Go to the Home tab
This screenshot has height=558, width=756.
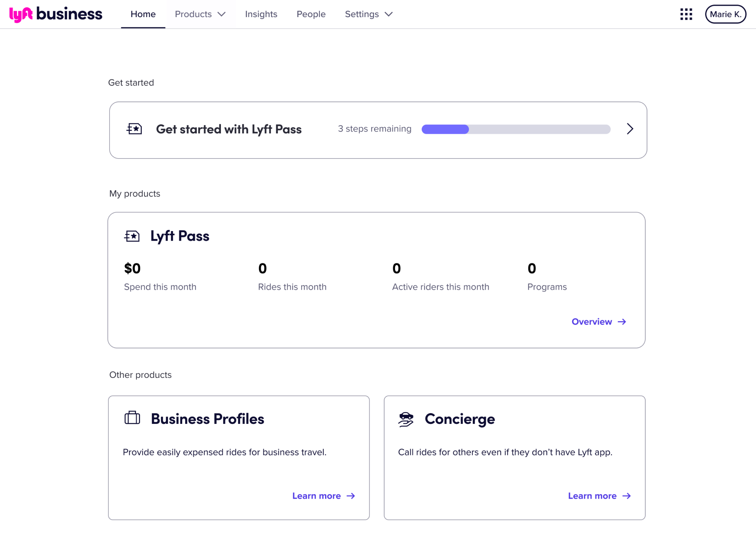(143, 14)
